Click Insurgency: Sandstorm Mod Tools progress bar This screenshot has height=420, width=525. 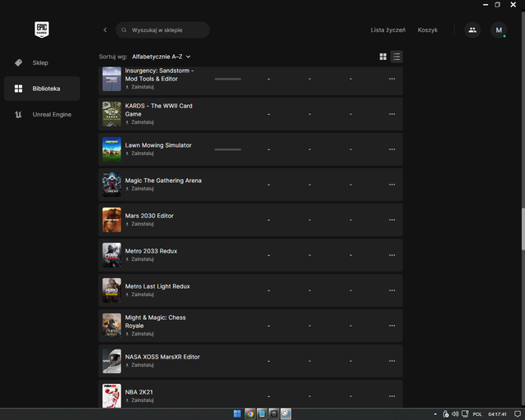pyautogui.click(x=228, y=79)
